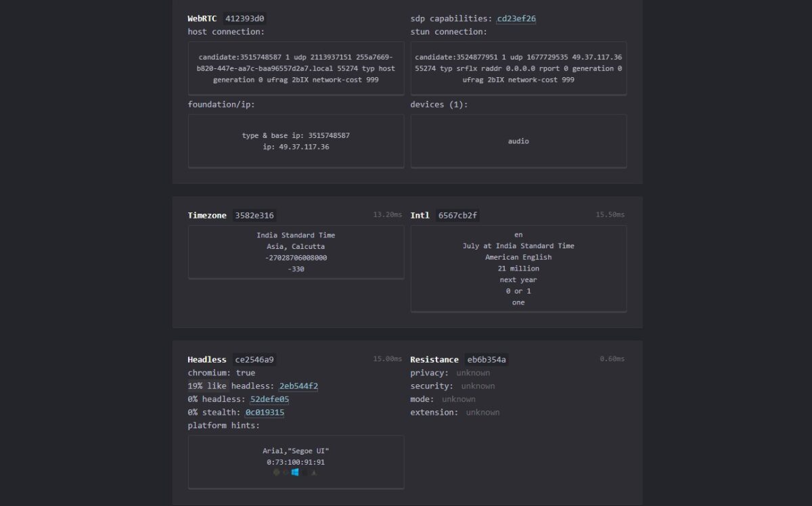Open headless hash 52defe05
Image resolution: width=812 pixels, height=506 pixels.
coord(269,399)
